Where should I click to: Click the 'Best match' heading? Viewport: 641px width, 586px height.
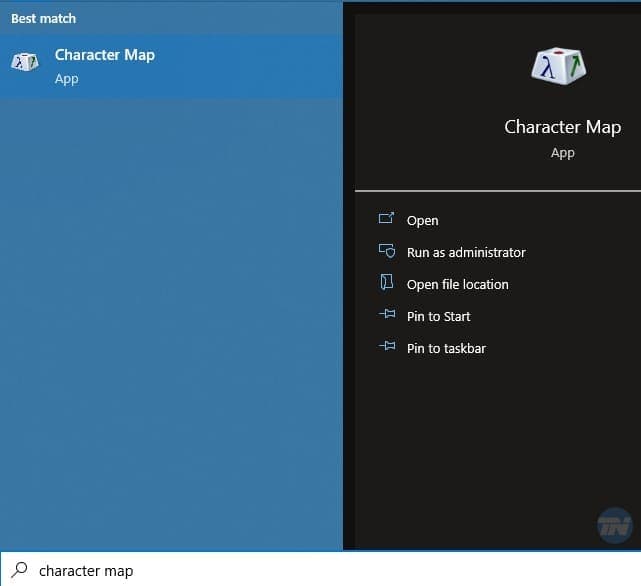pos(43,18)
